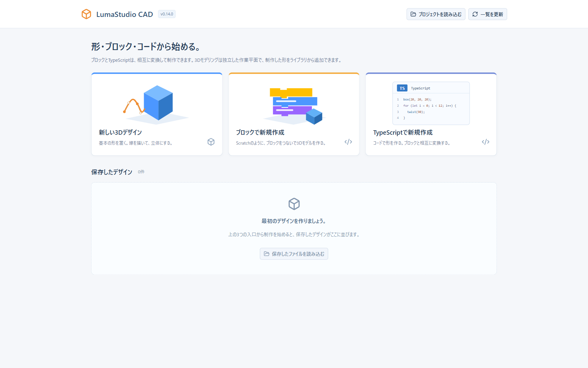Open the ブロックで新規作成 blocks illustration
The image size is (588, 368).
pos(294,106)
